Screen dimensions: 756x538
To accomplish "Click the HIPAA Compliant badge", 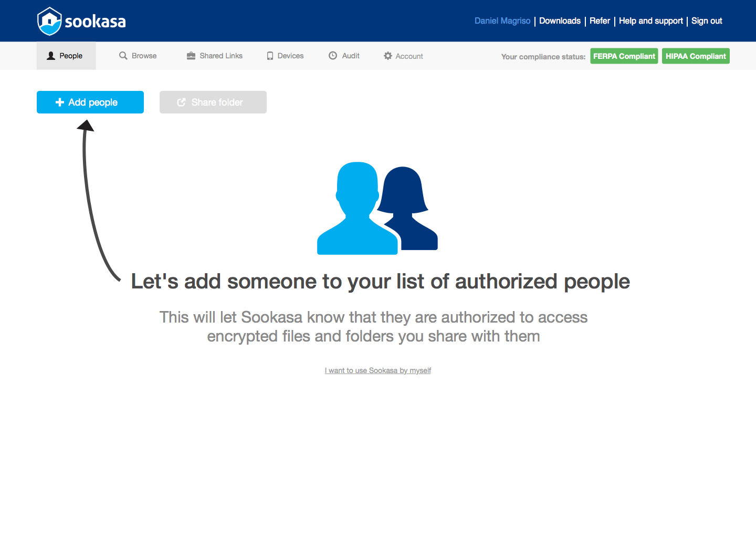I will [696, 56].
